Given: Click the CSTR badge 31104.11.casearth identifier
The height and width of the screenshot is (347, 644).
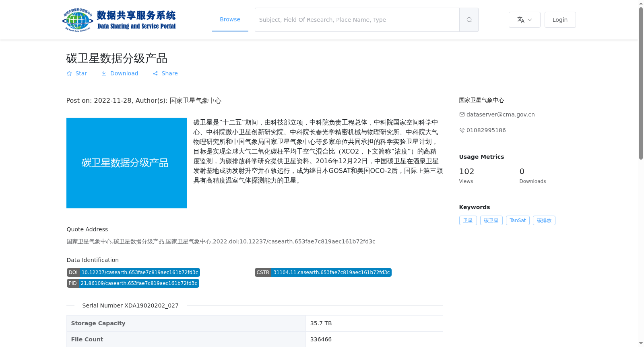Looking at the screenshot, I should [323, 272].
